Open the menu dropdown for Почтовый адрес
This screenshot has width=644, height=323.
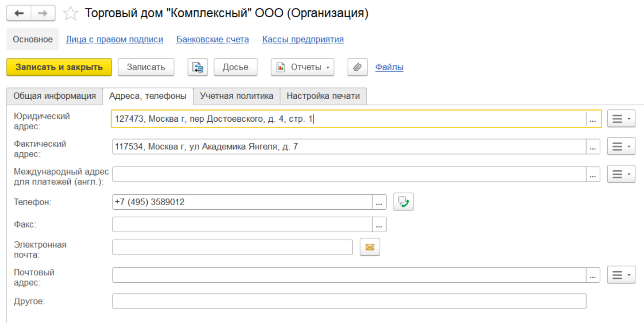621,275
